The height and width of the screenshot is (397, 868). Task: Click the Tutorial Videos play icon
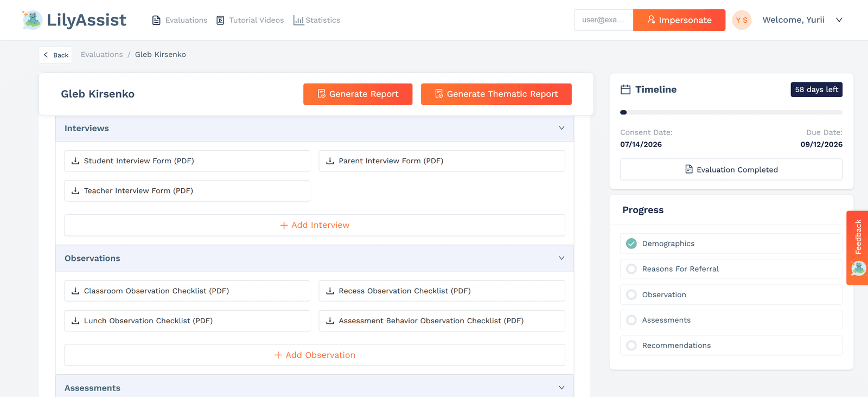click(x=220, y=20)
